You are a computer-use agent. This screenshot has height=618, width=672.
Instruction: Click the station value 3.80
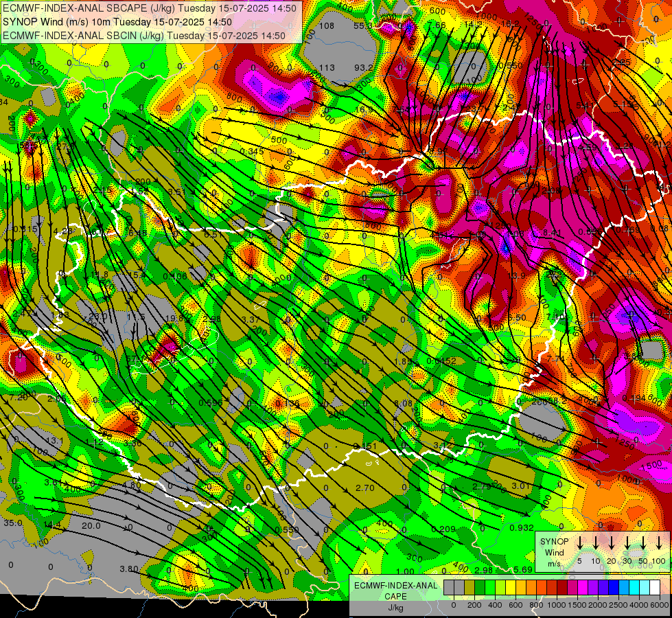coord(128,569)
